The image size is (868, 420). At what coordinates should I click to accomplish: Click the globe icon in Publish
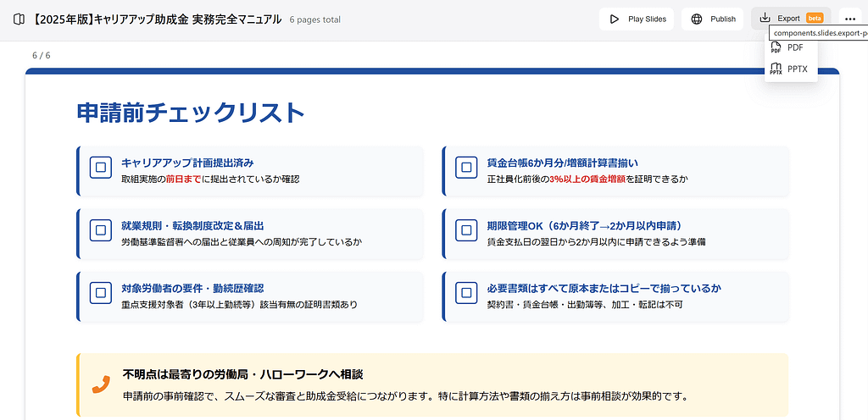[697, 19]
